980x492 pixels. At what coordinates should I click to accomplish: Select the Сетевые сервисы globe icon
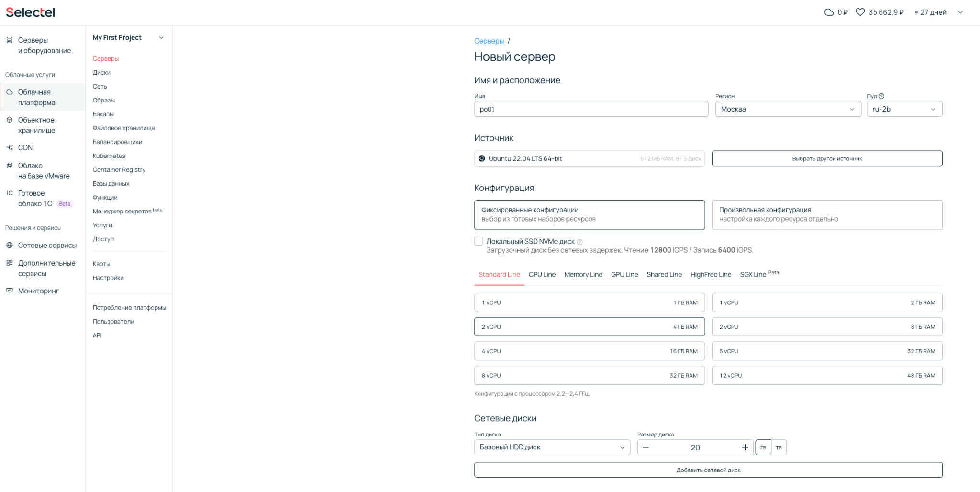(10, 245)
